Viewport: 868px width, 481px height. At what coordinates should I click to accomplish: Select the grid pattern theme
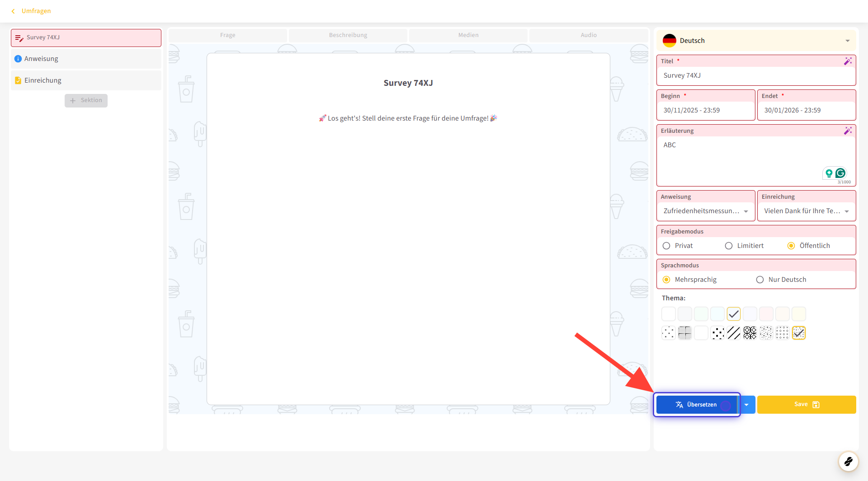point(685,333)
